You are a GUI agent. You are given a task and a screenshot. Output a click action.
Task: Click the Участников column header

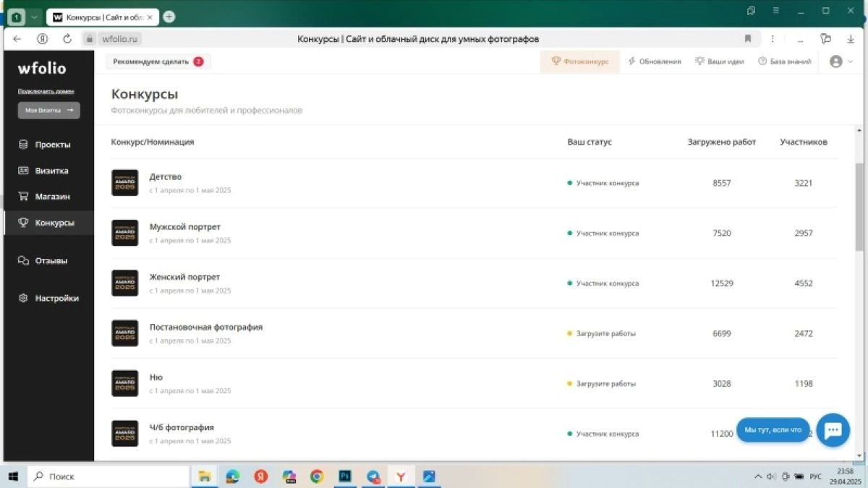pos(804,142)
